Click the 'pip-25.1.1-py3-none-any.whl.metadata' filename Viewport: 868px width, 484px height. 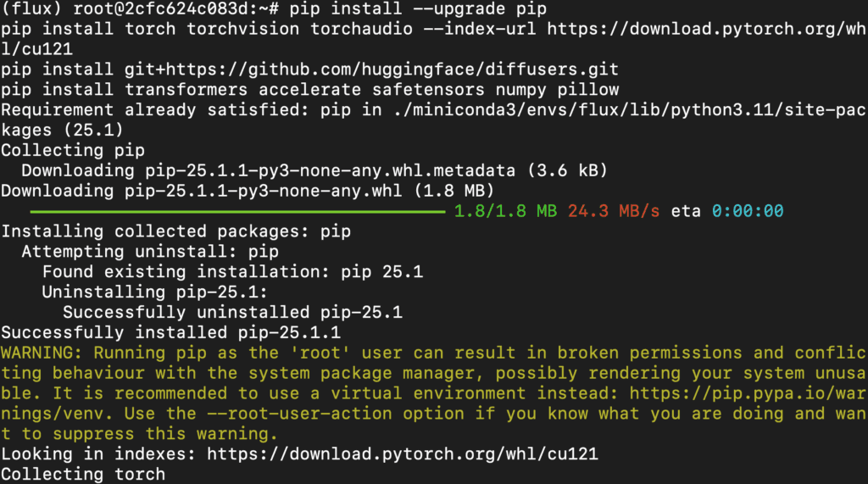pos(330,170)
